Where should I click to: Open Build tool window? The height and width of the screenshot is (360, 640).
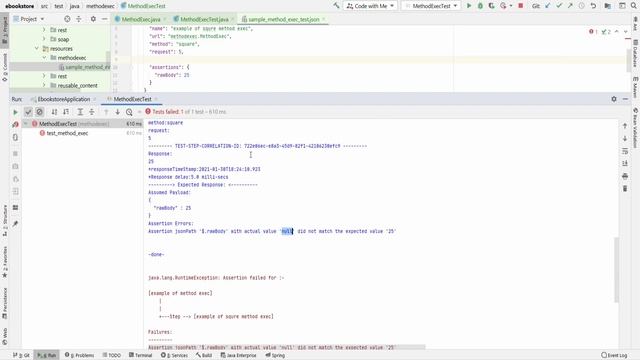[x=204, y=355]
